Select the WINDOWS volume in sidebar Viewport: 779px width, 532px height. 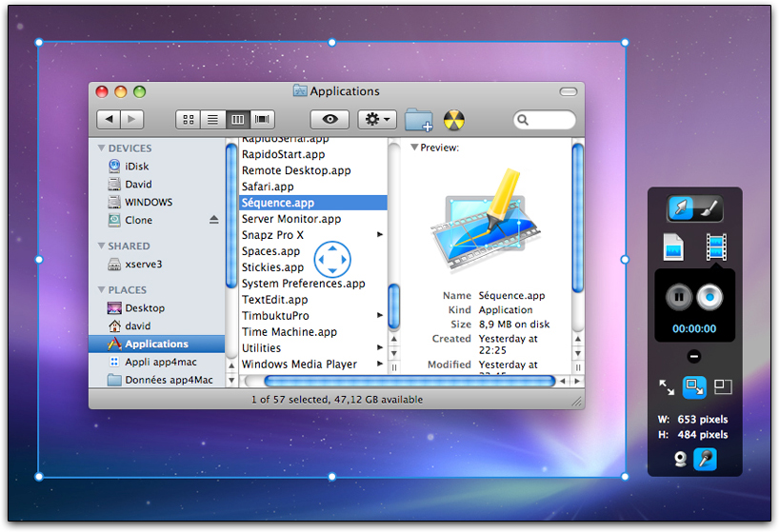pyautogui.click(x=156, y=202)
